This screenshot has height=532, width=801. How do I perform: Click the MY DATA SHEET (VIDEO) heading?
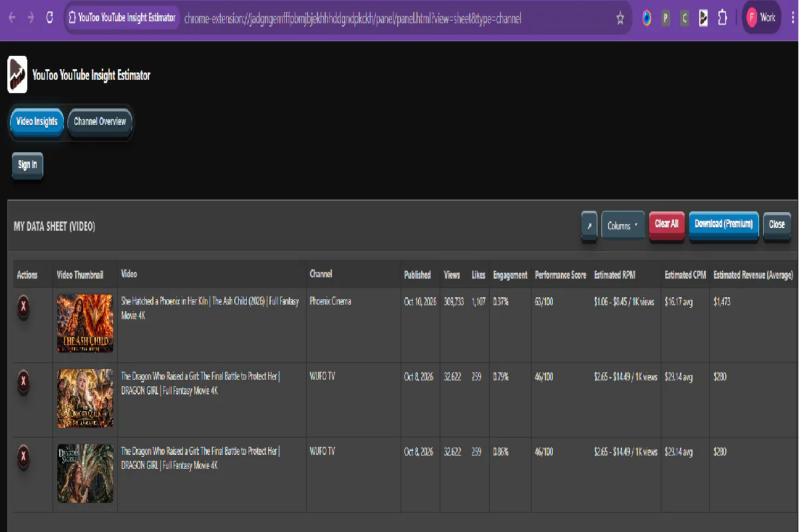[x=55, y=227]
